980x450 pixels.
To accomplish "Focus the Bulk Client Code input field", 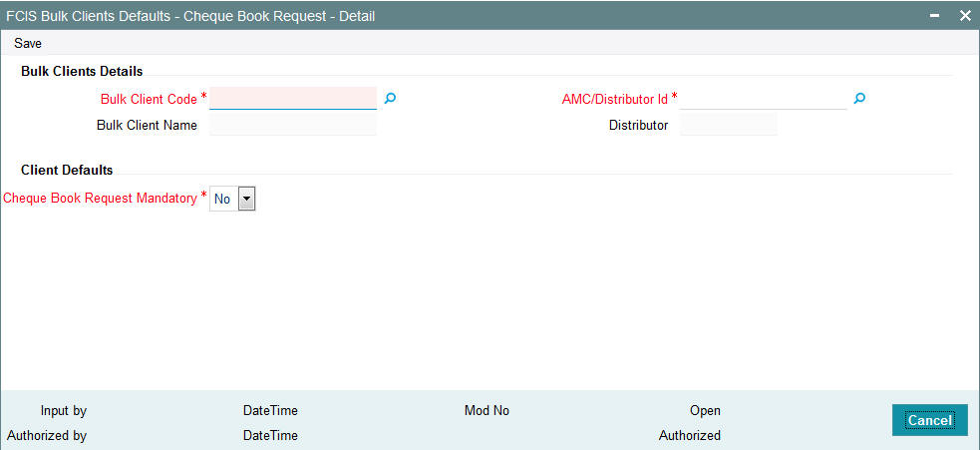I will (x=293, y=98).
